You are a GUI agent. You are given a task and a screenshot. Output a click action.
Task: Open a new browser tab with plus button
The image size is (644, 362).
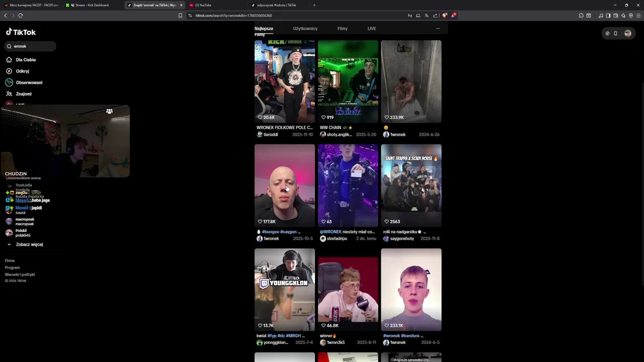coord(314,5)
